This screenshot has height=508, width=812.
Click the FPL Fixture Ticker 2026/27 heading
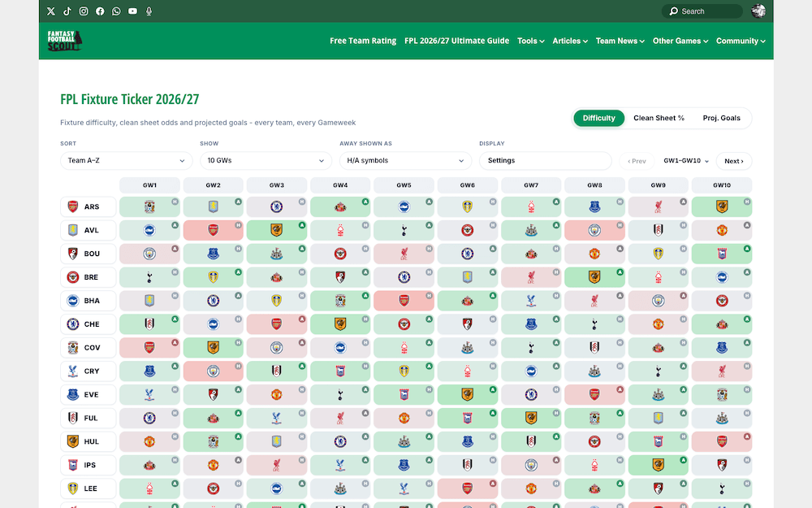point(129,99)
